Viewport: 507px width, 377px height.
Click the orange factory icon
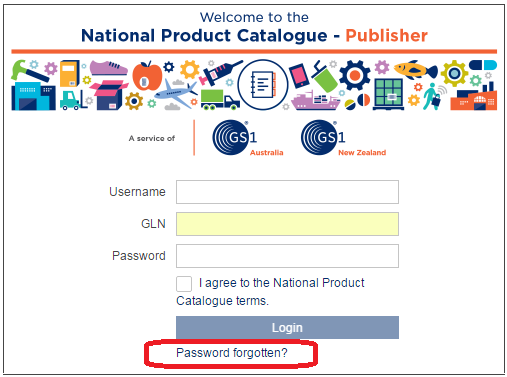click(473, 97)
